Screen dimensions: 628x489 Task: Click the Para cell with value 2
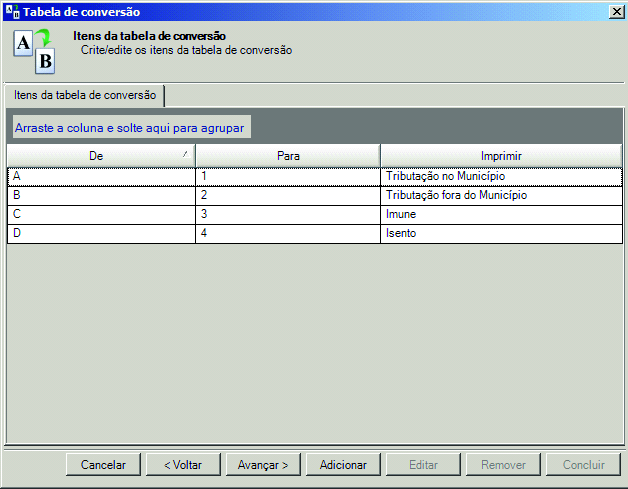288,196
